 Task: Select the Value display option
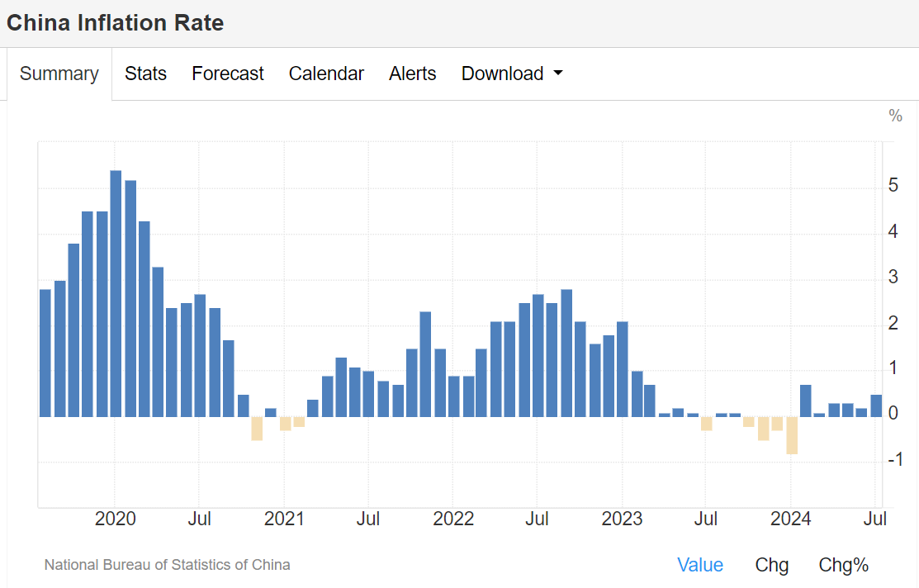(x=700, y=565)
